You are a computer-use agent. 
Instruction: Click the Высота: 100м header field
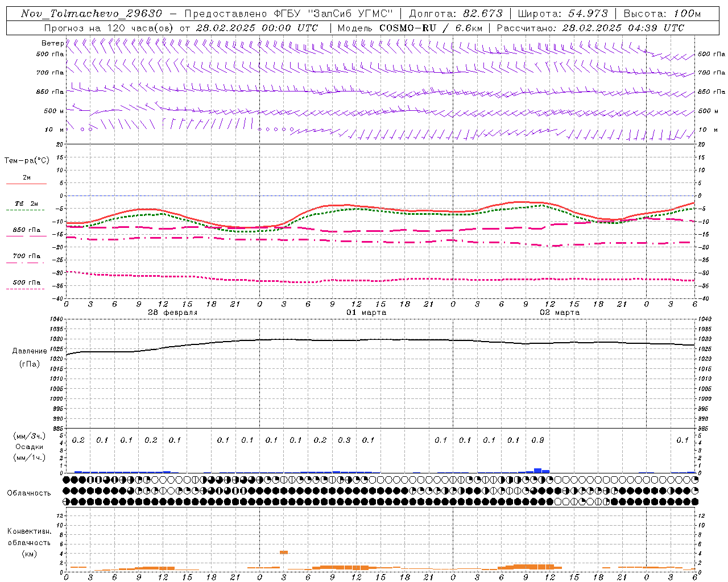[x=662, y=14]
